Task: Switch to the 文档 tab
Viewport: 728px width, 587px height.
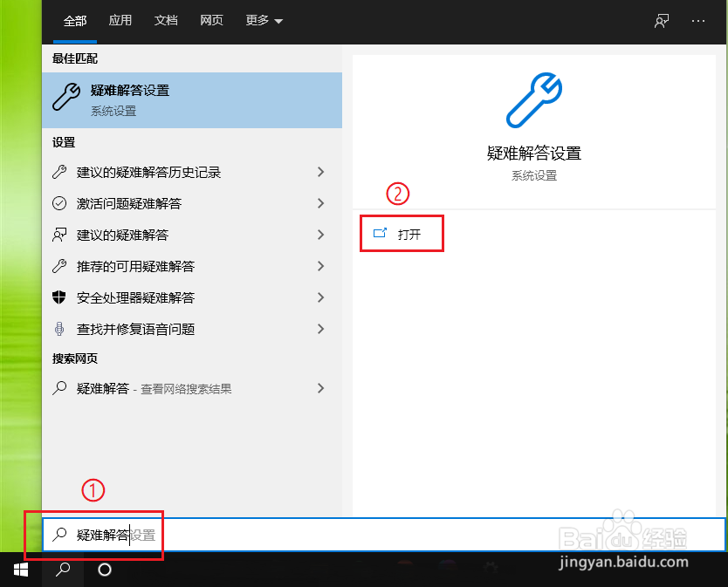Action: coord(166,20)
